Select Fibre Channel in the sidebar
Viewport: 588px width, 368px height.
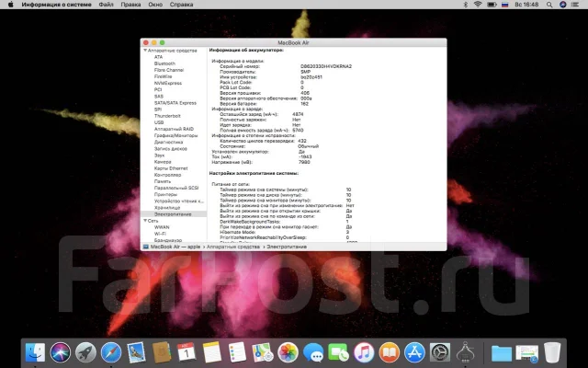tap(169, 70)
